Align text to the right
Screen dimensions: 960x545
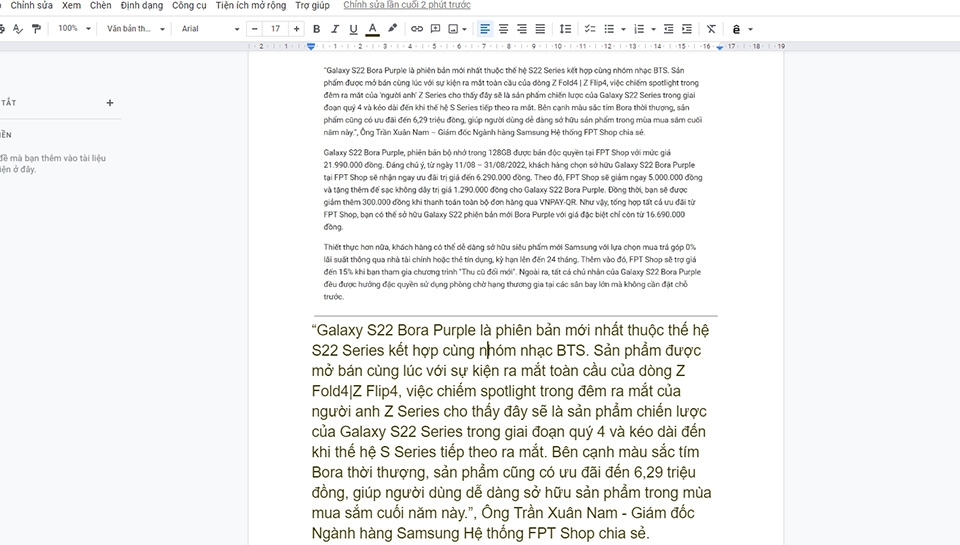coord(522,29)
